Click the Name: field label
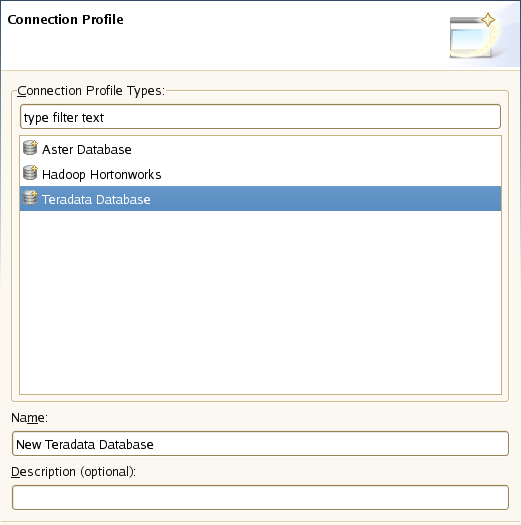 (29, 418)
